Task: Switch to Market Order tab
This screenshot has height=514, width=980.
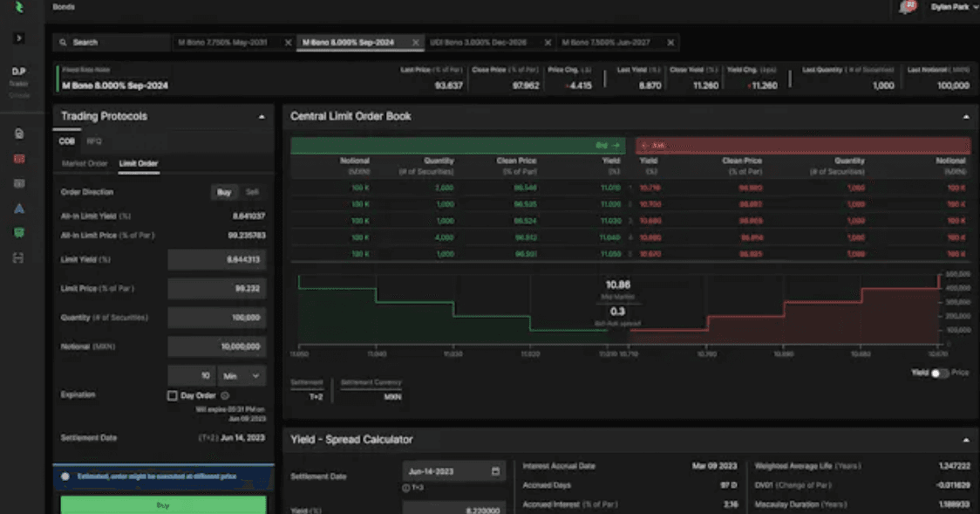Action: click(85, 164)
